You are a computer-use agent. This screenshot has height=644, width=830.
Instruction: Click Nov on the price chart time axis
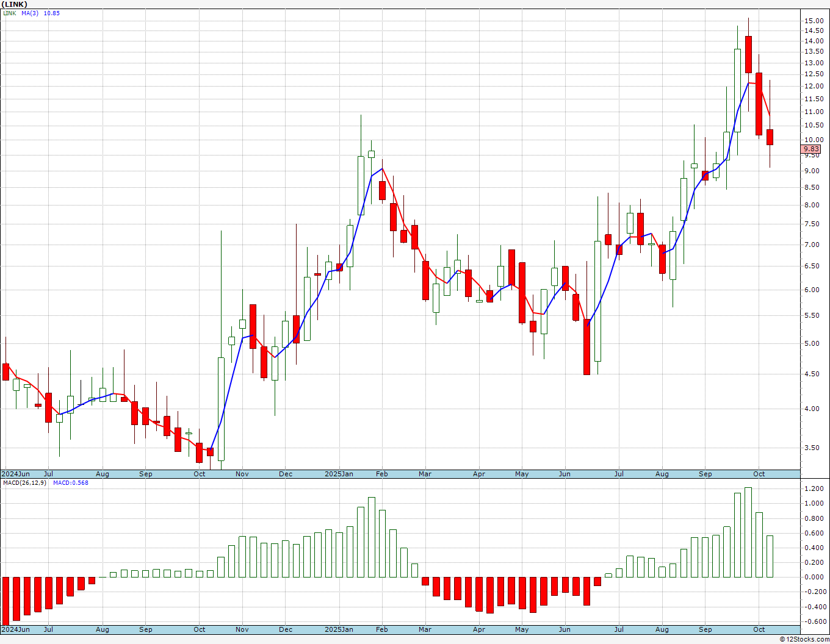242,474
